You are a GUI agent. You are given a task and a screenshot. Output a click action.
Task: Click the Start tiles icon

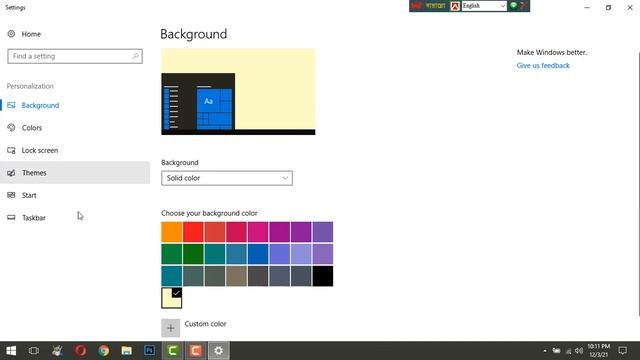click(11, 195)
